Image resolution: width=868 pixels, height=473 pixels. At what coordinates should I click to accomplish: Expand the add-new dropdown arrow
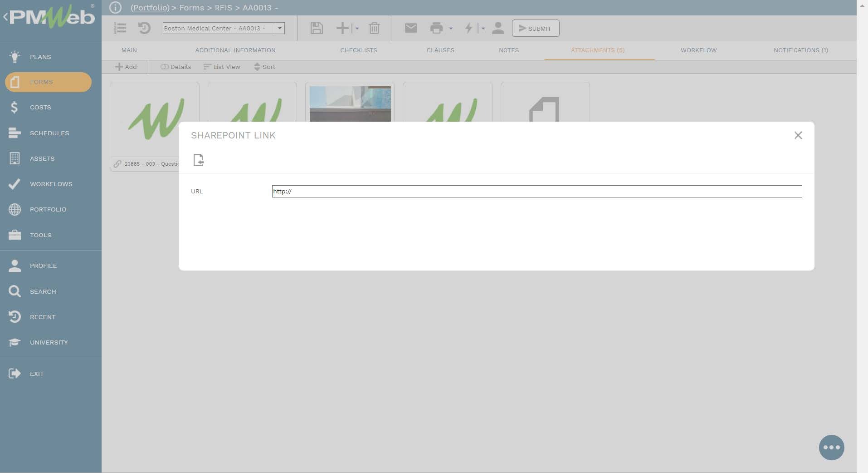tap(357, 29)
